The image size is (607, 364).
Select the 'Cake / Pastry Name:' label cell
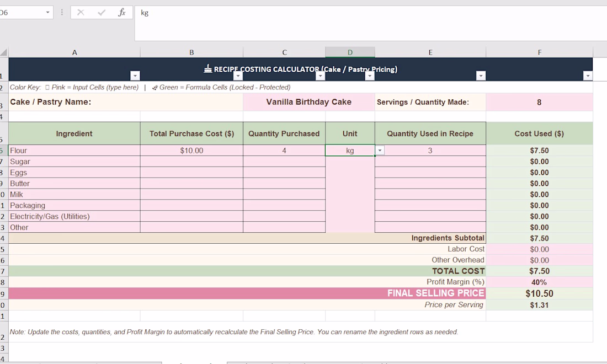pos(126,102)
